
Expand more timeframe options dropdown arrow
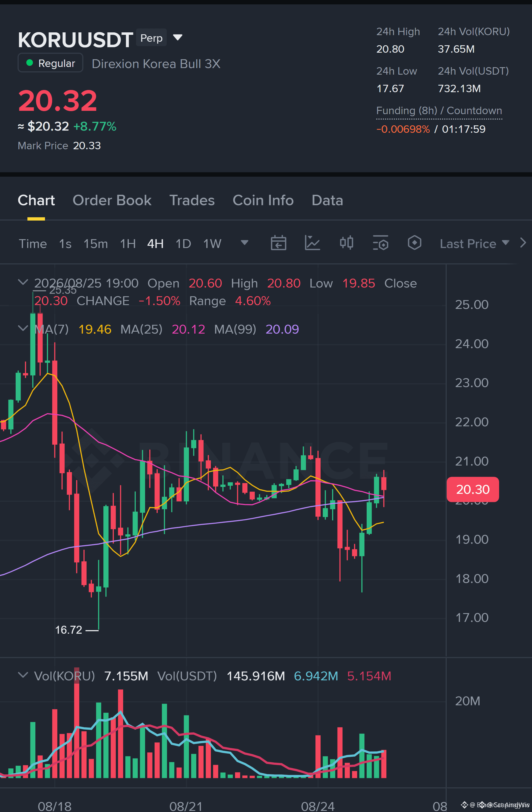point(245,243)
